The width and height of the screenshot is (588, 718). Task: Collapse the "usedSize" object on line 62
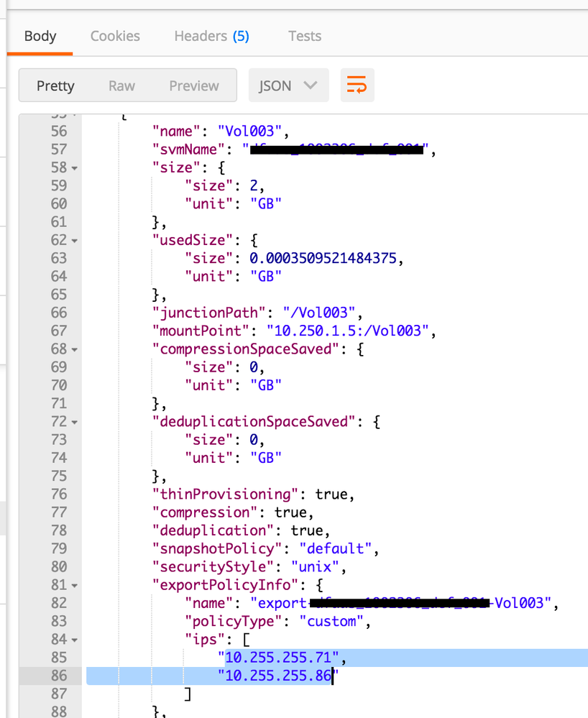(x=74, y=240)
